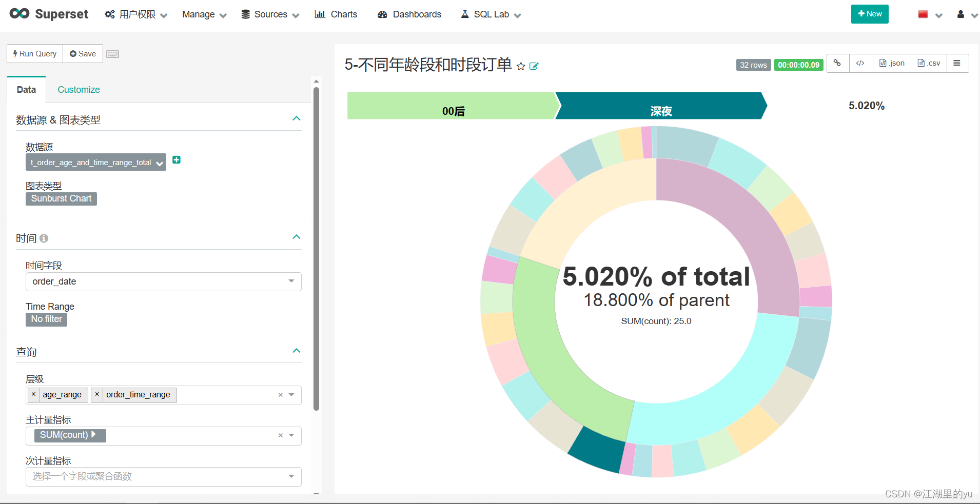Copy the chart permalink icon
This screenshot has width=980, height=504.
click(837, 63)
